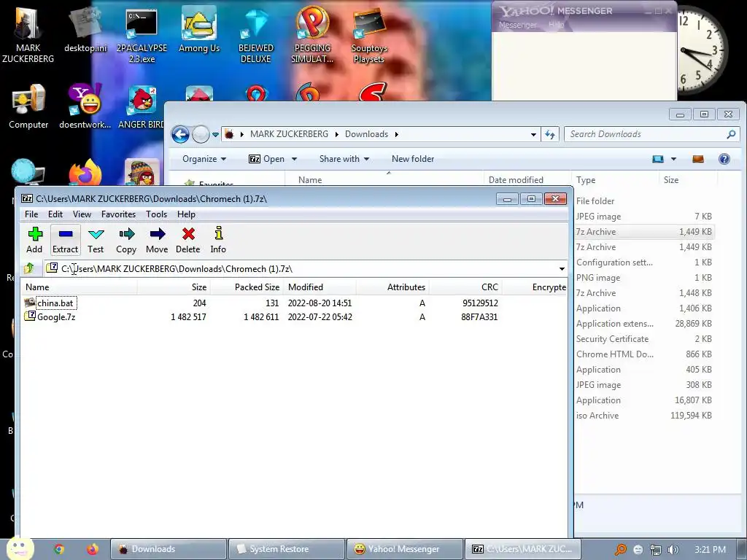The width and height of the screenshot is (747, 560).
Task: Sort by Modified column in 7-Zip
Action: tap(320, 287)
